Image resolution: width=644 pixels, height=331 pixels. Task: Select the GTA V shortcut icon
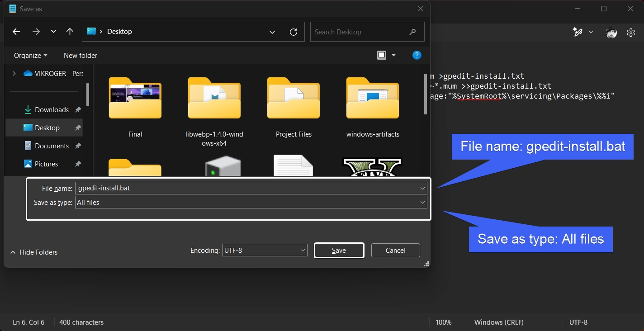tap(373, 166)
